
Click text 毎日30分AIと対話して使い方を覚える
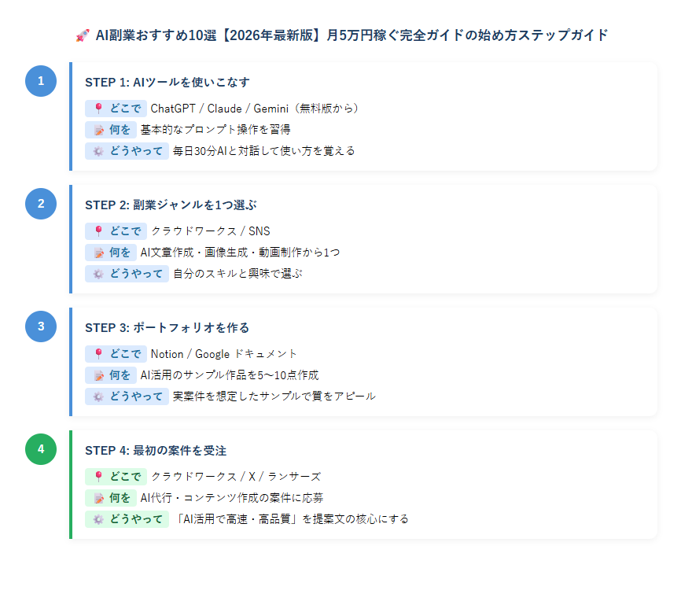[x=264, y=150]
